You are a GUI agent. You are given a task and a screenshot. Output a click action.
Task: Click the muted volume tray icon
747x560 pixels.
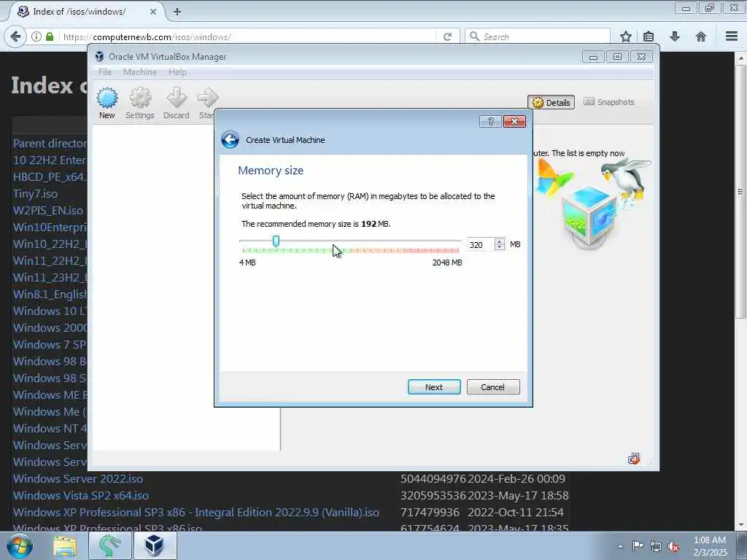[x=673, y=546]
